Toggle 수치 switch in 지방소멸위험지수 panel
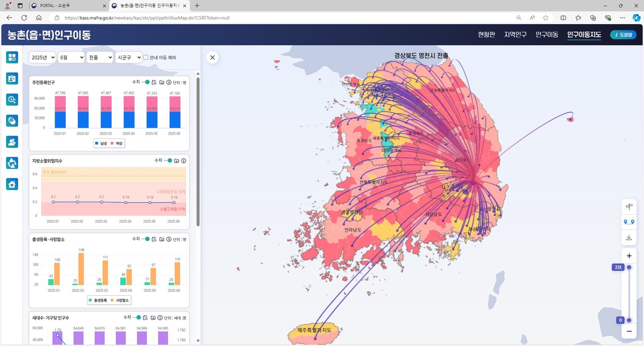 168,160
